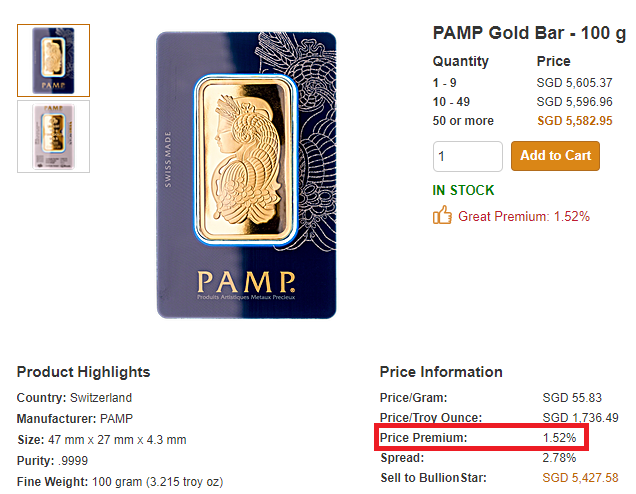The image size is (636, 494).
Task: Click the 1 - 9 quantity price SGD 5,605.37
Action: coord(574,83)
